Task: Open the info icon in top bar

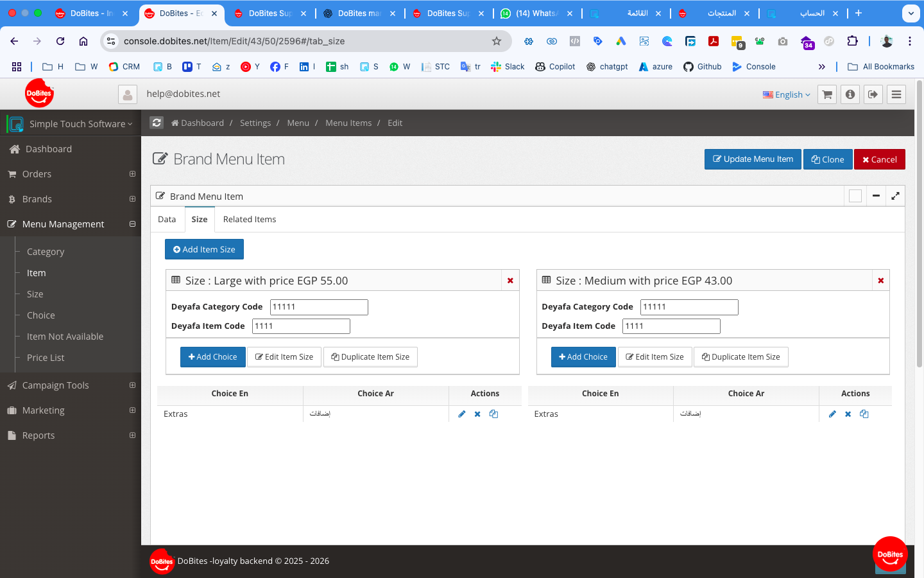Action: pos(850,94)
